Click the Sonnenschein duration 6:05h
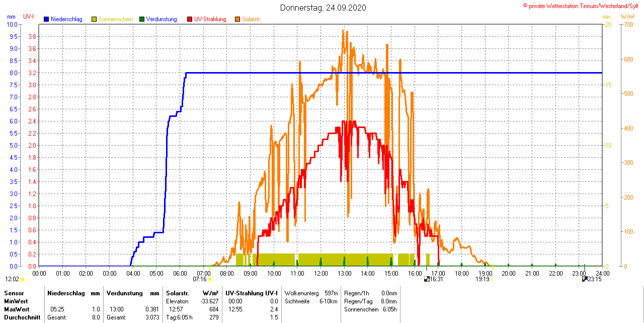Viewport: 644px width, 323px height. (x=389, y=309)
